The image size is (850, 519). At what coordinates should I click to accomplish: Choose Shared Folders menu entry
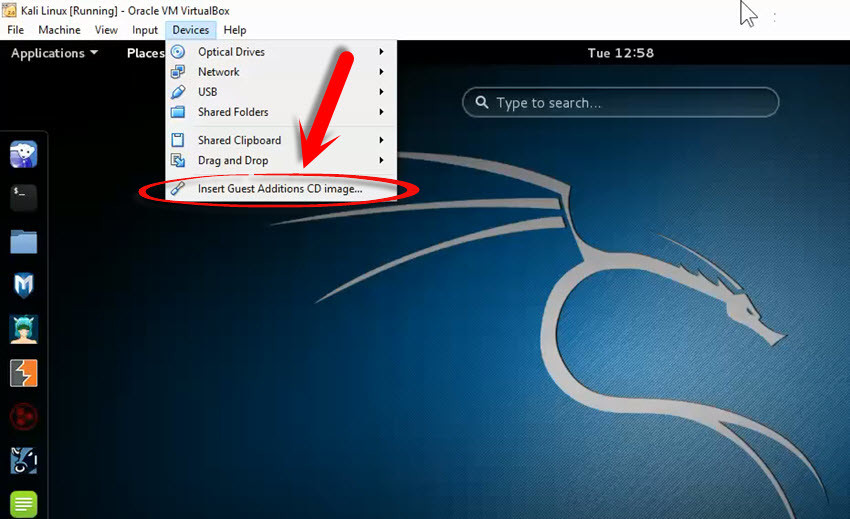click(x=281, y=112)
